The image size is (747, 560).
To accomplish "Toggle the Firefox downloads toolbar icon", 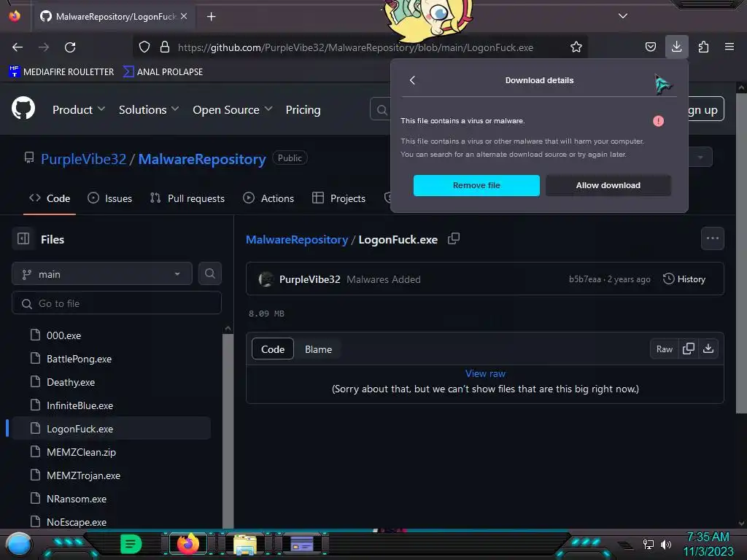I will click(676, 47).
